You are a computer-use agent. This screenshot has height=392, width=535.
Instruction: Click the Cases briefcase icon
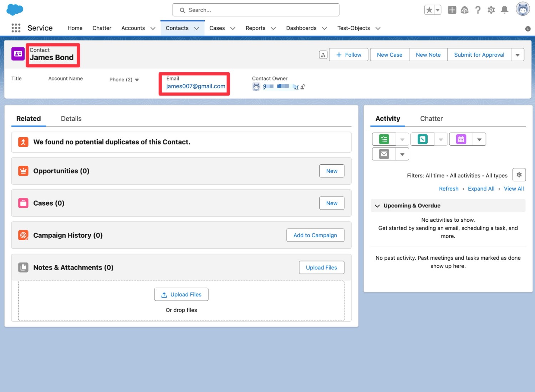click(x=23, y=203)
